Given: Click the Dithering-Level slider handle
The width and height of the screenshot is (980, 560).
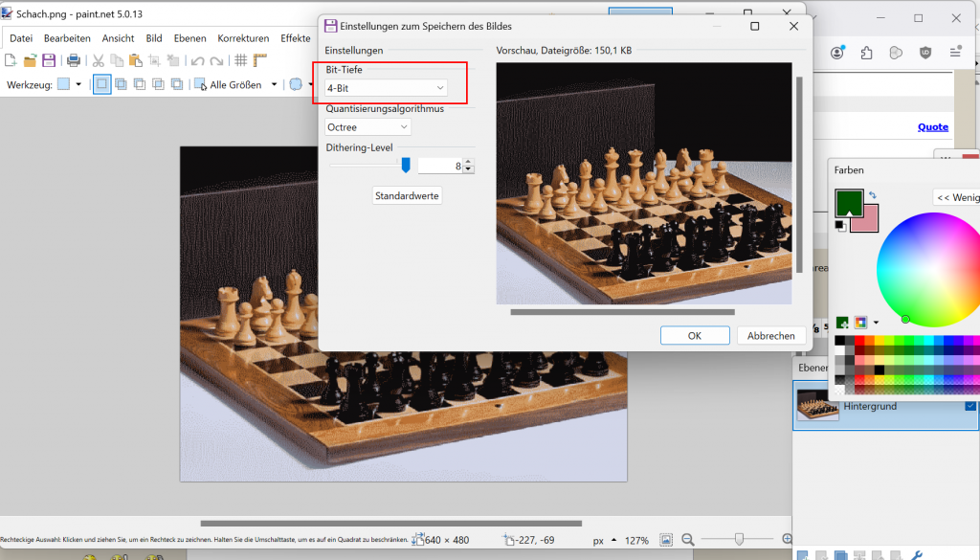Looking at the screenshot, I should pyautogui.click(x=406, y=166).
